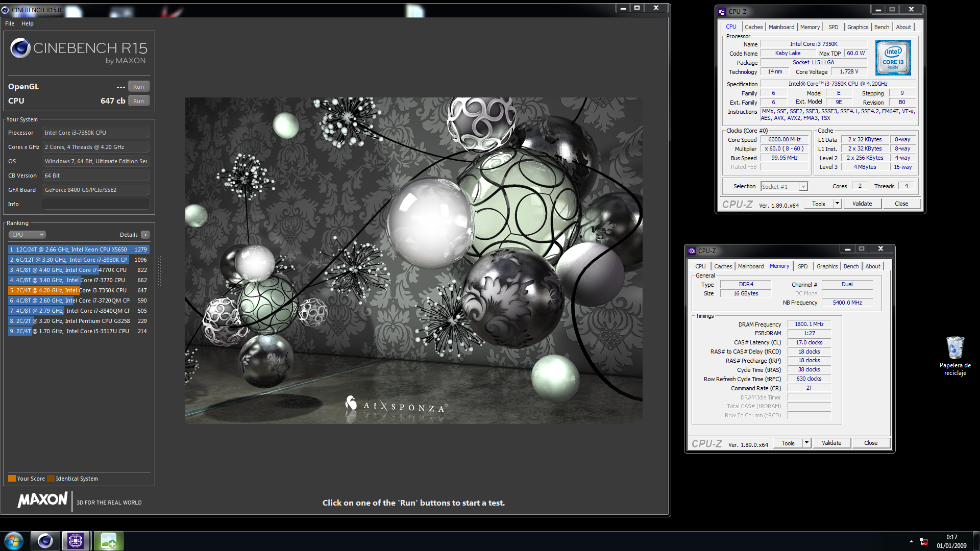Click Validate in memory CPU-Z window

coord(831,443)
